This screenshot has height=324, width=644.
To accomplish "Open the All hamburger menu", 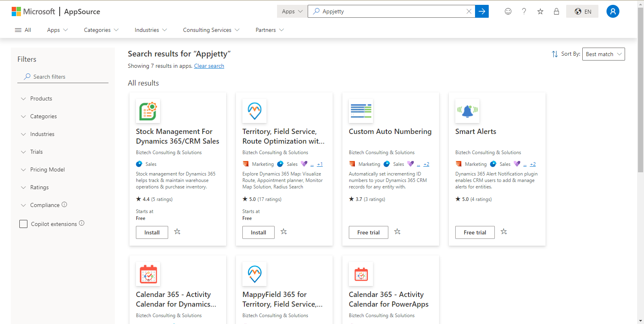I will 23,30.
